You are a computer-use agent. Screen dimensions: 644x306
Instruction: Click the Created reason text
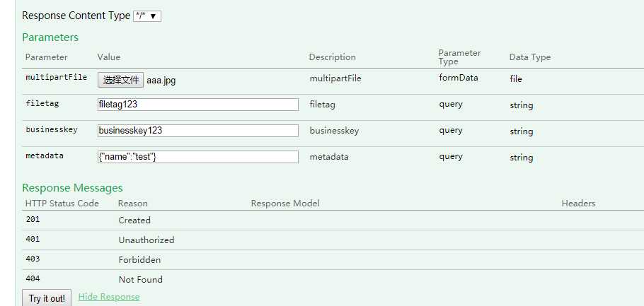[134, 220]
